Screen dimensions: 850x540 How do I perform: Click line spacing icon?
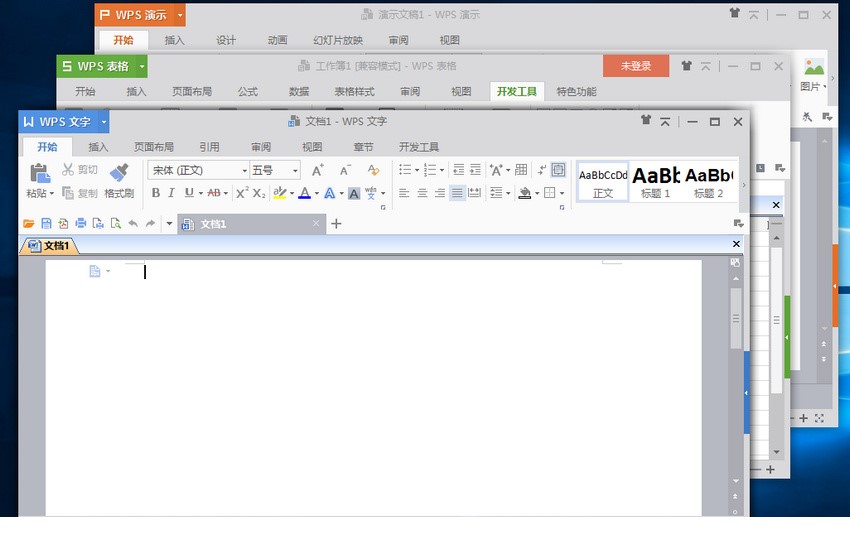tap(496, 192)
